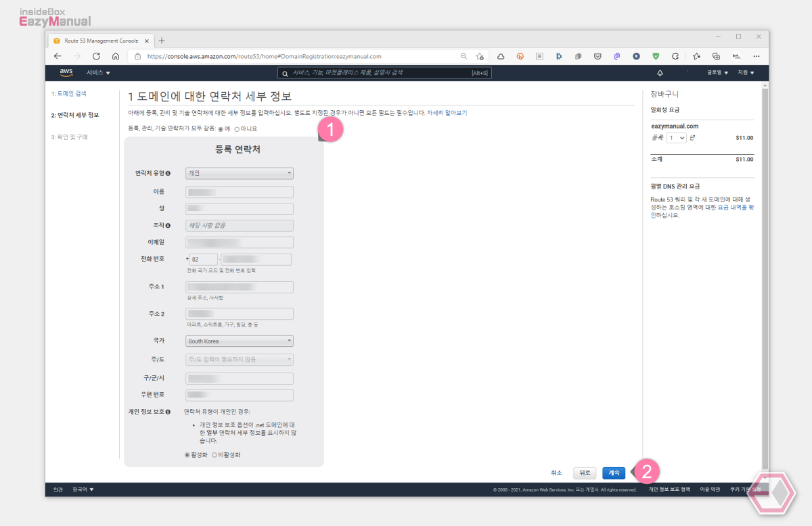The image size is (812, 526).
Task: Expand the 지원 menu
Action: point(746,72)
